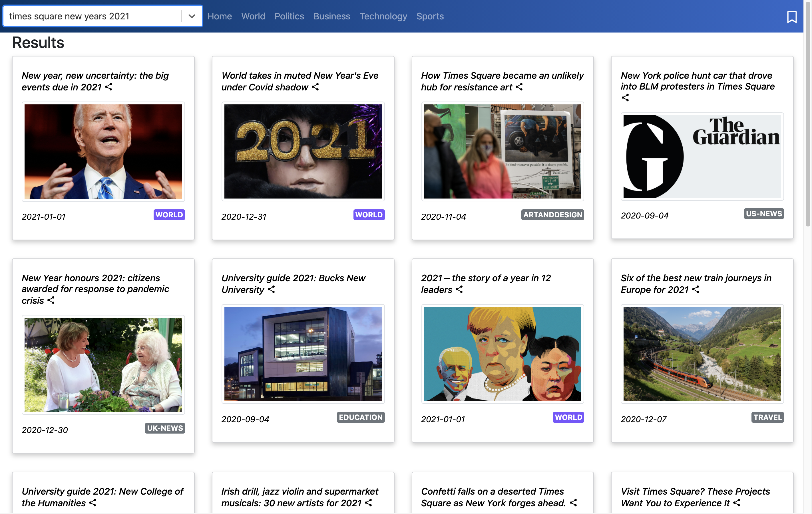Share 'Visit Times Square?' article
This screenshot has width=812, height=514.
pos(737,503)
